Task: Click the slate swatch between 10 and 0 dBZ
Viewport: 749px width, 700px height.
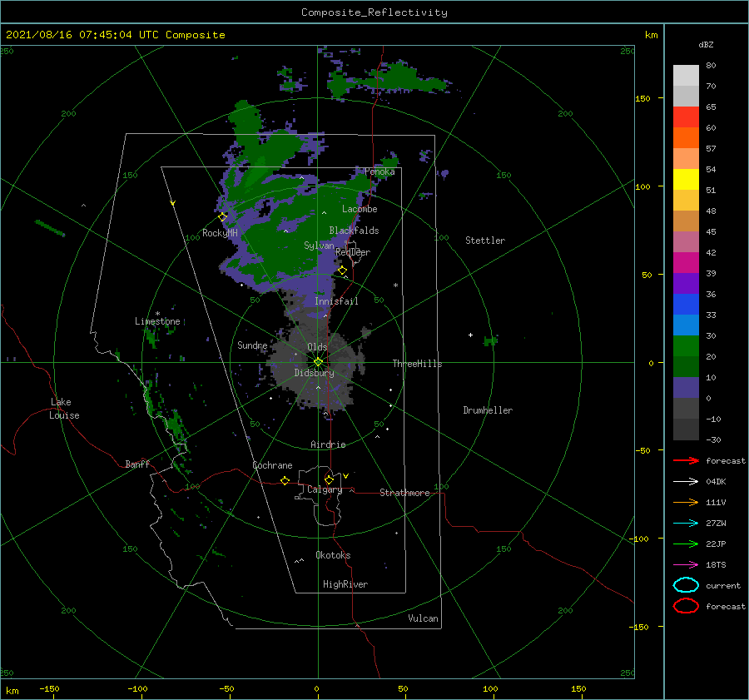Action: click(686, 388)
